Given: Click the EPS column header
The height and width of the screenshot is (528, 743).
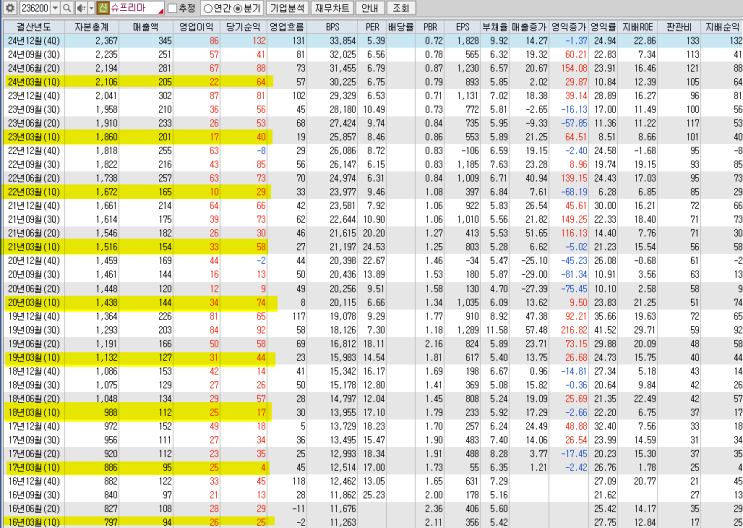Looking at the screenshot, I should tap(462, 27).
